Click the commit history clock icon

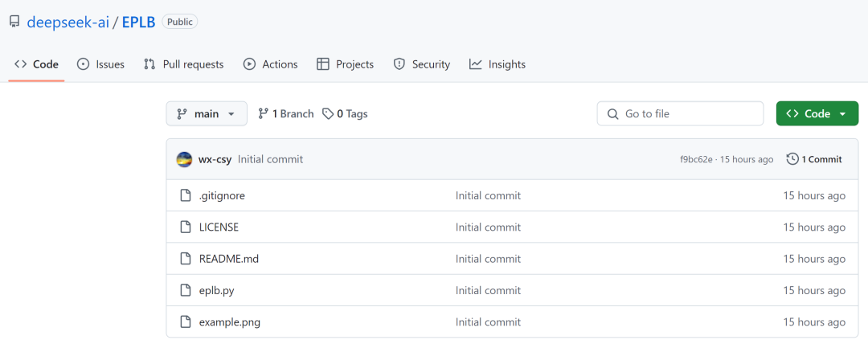tap(792, 159)
